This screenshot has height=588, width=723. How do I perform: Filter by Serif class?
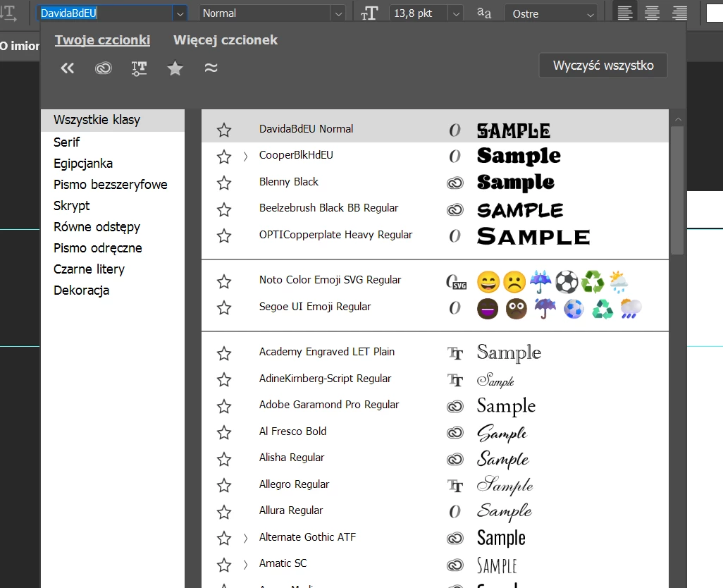tap(66, 142)
